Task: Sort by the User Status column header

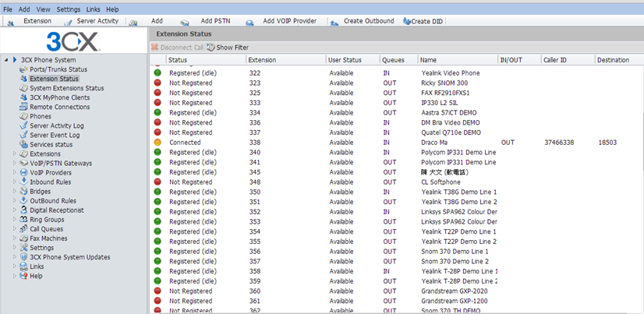Action: pos(353,60)
